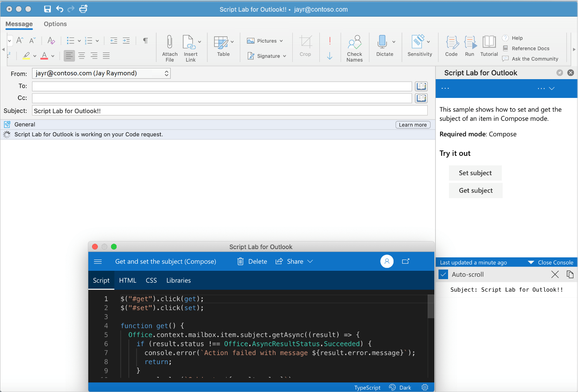Open the From account dropdown

tap(101, 73)
